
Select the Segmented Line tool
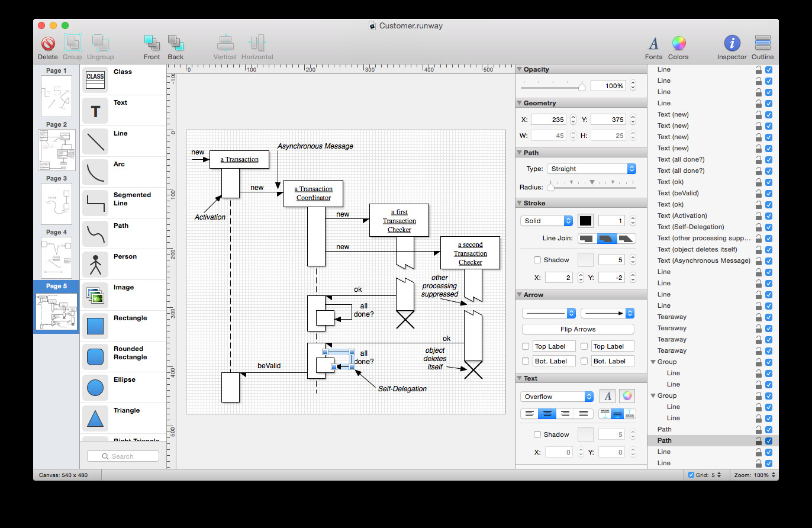tap(95, 202)
